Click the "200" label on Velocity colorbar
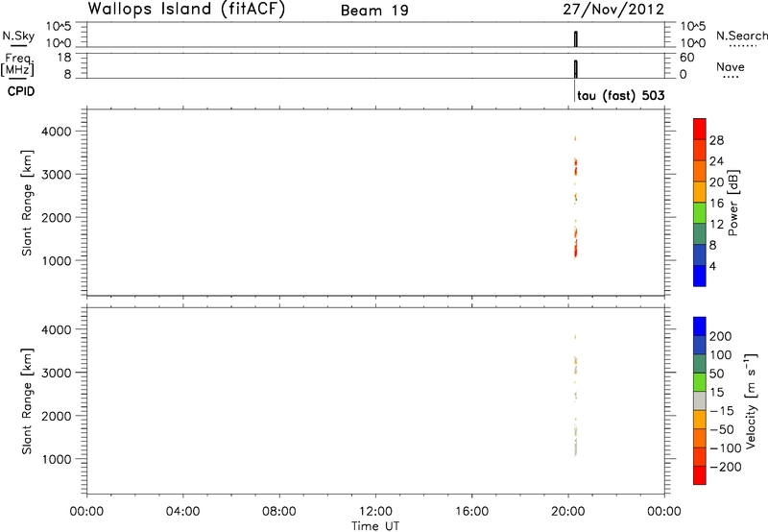Viewport: 768px width, 532px height. (x=721, y=336)
